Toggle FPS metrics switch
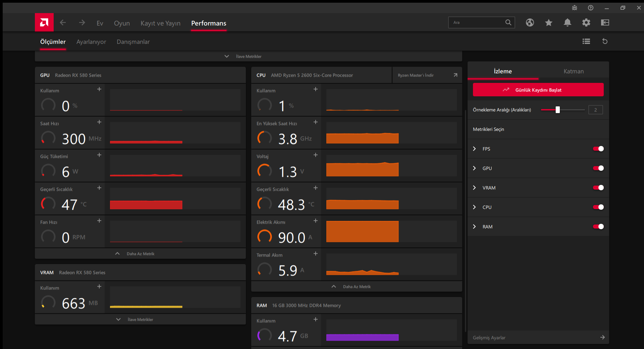Image resolution: width=644 pixels, height=349 pixels. pyautogui.click(x=598, y=149)
